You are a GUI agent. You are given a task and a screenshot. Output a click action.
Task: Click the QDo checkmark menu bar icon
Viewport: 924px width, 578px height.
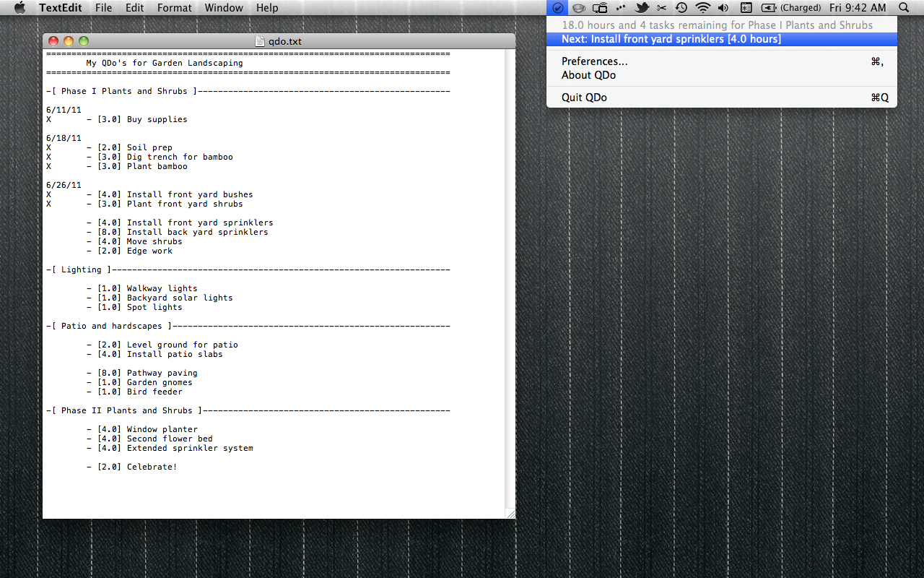coord(557,8)
